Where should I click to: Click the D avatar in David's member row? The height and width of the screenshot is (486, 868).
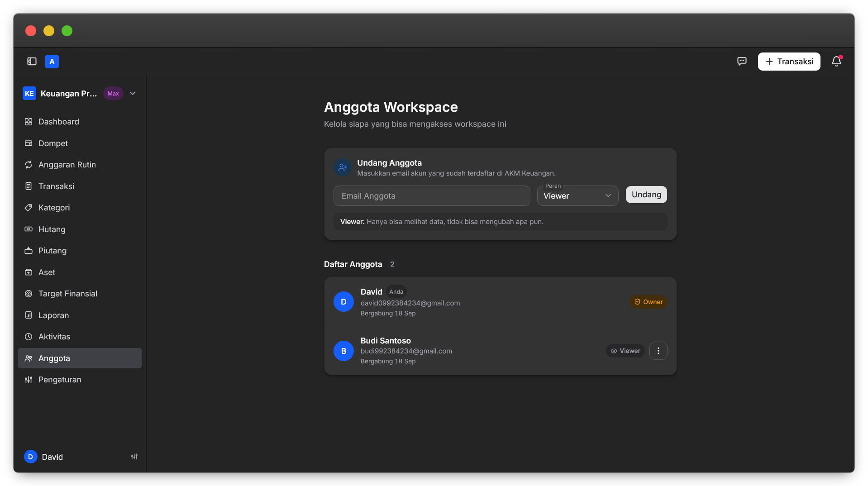(x=343, y=302)
